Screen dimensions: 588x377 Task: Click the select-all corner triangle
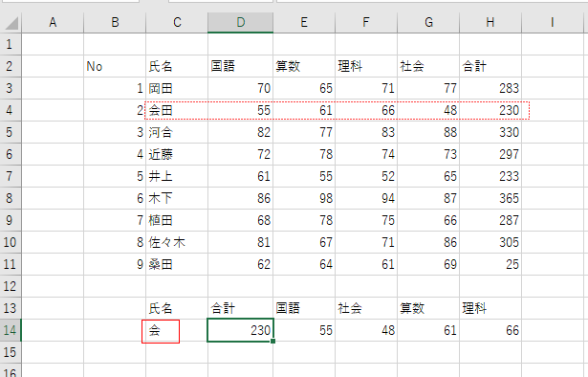(11, 23)
